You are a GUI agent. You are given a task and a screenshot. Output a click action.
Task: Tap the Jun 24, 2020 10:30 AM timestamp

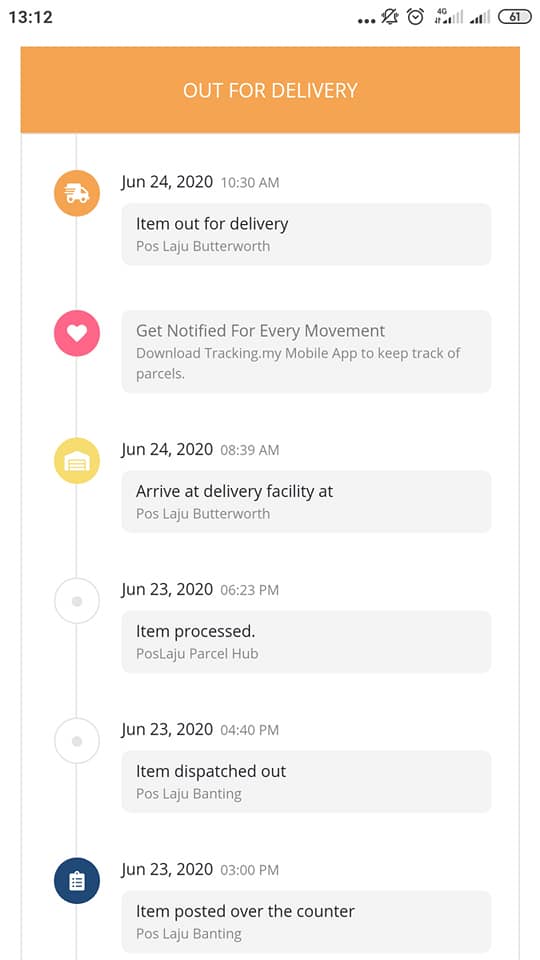[x=200, y=182]
